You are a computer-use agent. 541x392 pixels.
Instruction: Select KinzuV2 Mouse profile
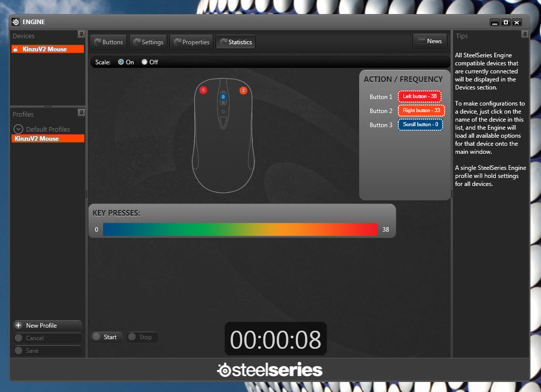[48, 138]
